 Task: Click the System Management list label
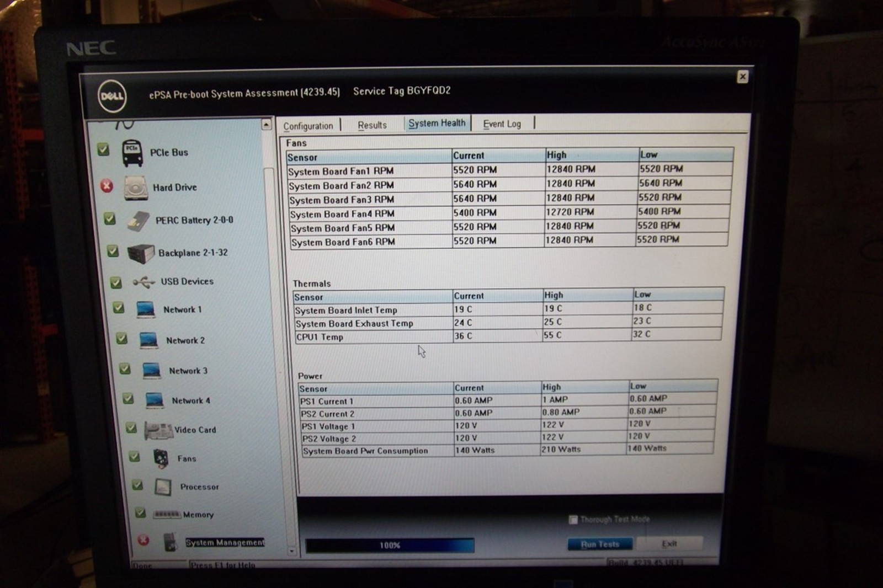225,543
